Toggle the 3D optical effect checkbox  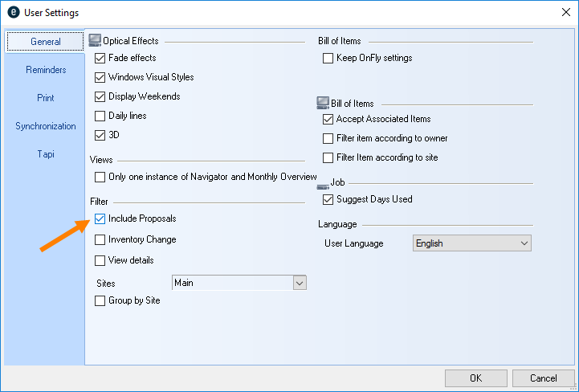tap(100, 135)
